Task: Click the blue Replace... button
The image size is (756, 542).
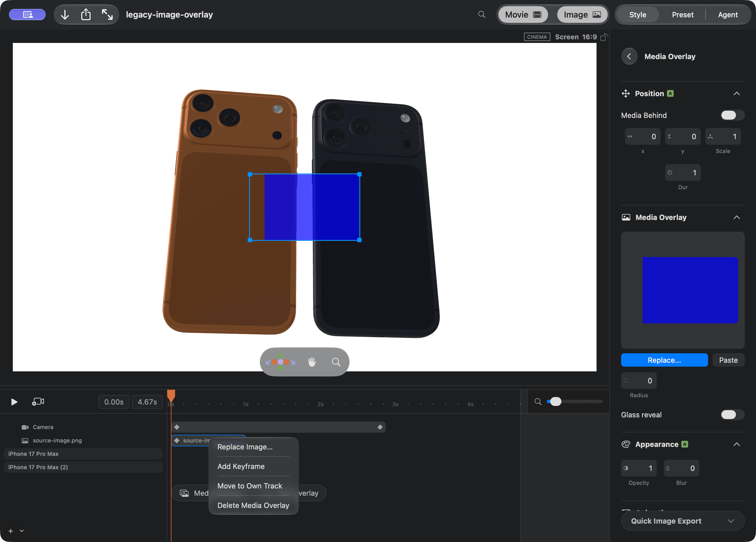Action: coord(664,360)
